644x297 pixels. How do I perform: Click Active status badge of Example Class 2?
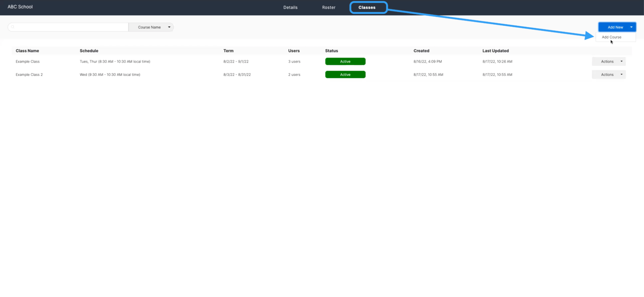(x=345, y=74)
